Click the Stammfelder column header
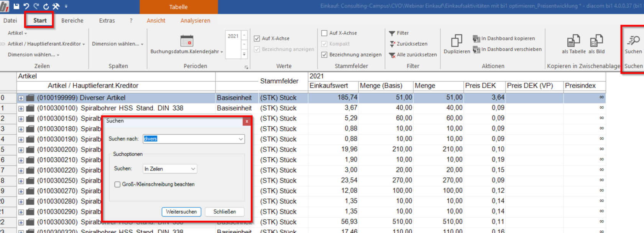644x233 pixels. click(x=279, y=81)
